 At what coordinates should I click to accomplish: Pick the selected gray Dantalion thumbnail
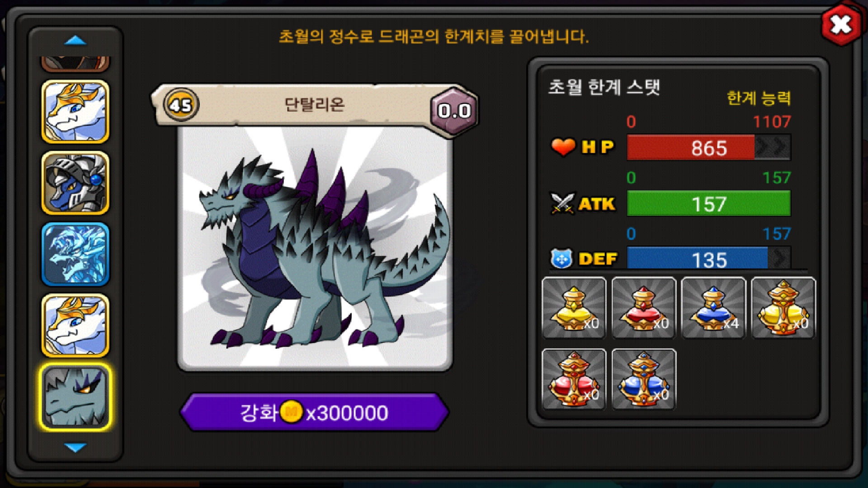pyautogui.click(x=75, y=397)
